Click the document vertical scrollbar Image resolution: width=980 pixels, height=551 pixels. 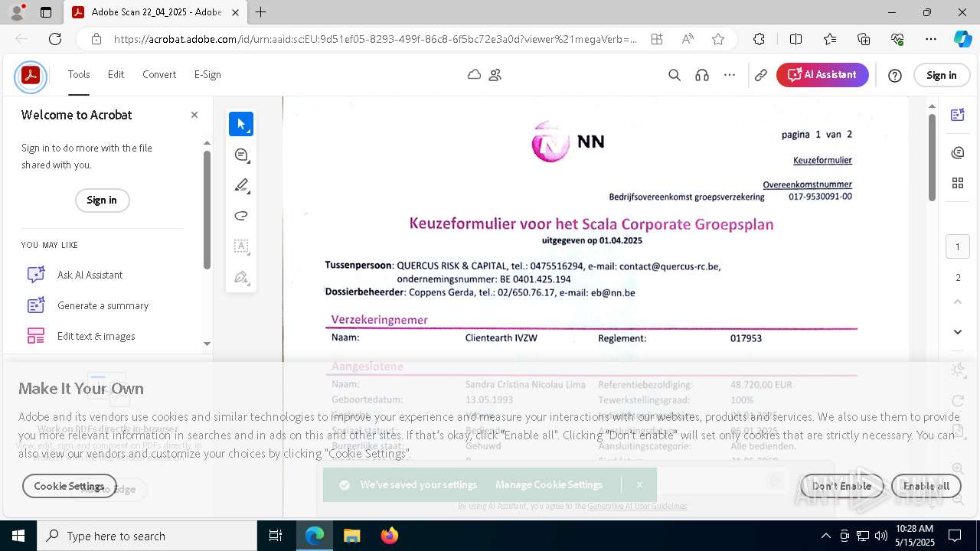pos(932,157)
